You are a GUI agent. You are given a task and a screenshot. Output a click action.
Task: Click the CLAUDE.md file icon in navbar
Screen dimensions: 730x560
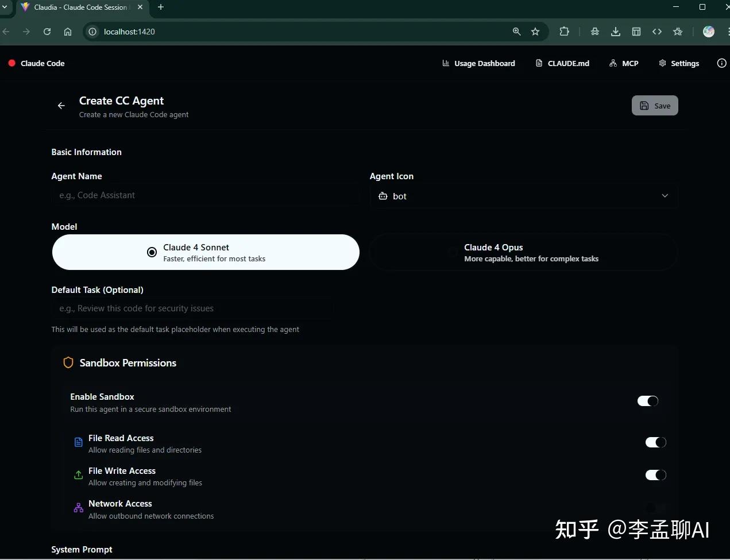click(x=539, y=63)
